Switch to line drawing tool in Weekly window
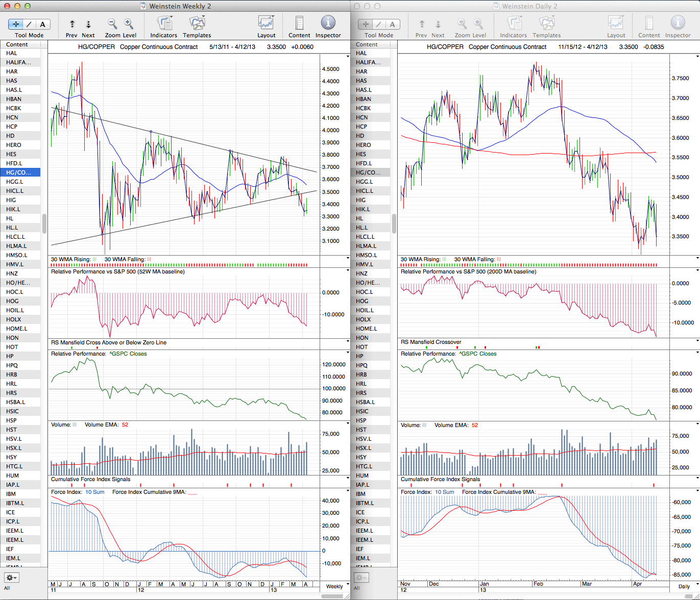Screen dimensions: 700x600 point(29,24)
